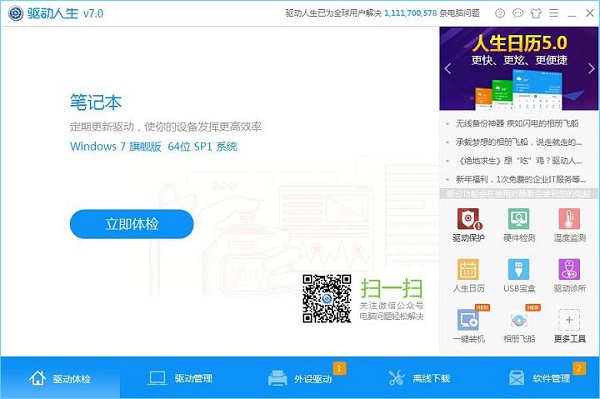The height and width of the screenshot is (399, 600).
Task: Click the 驱动人生 logo icon
Action: [x=16, y=13]
